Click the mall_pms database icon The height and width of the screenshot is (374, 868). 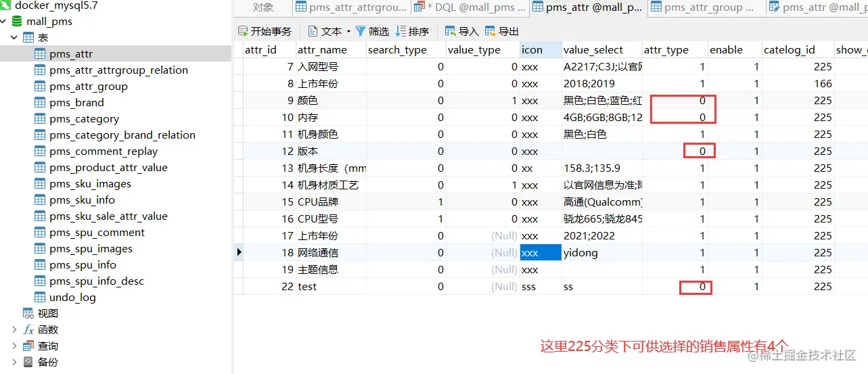[17, 22]
